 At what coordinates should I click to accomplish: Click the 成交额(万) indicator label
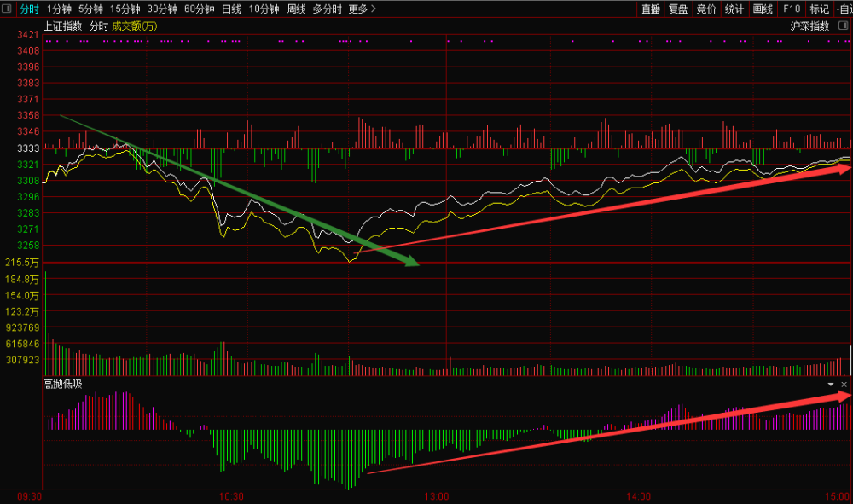click(x=135, y=26)
